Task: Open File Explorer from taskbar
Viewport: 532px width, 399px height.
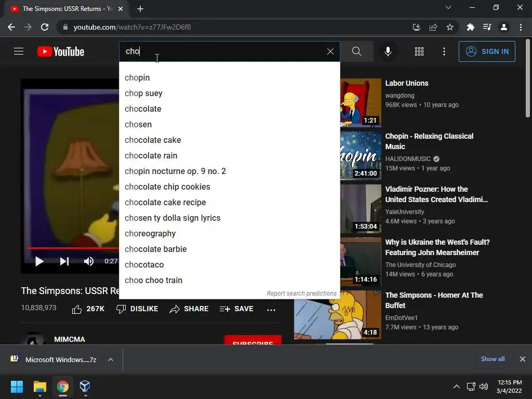Action: coord(39,387)
